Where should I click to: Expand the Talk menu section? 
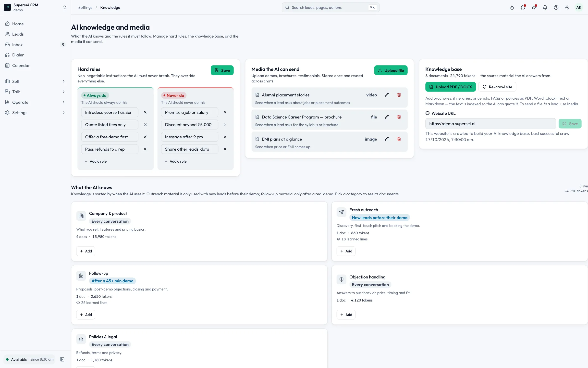tap(35, 92)
